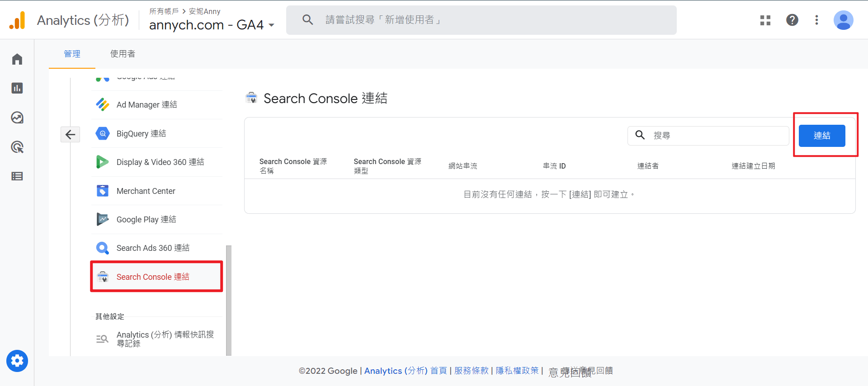Select Search Console 連結 menu item
Image resolution: width=868 pixels, height=386 pixels.
click(x=157, y=277)
